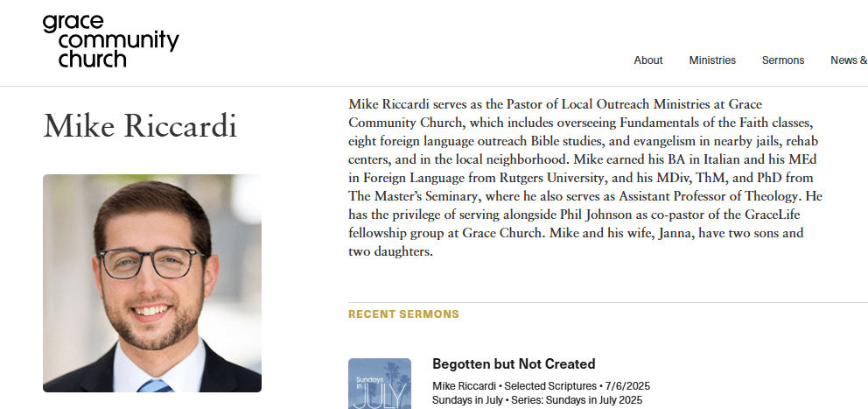
Task: Click Mike Riccardi's portrait photo
Action: click(152, 283)
